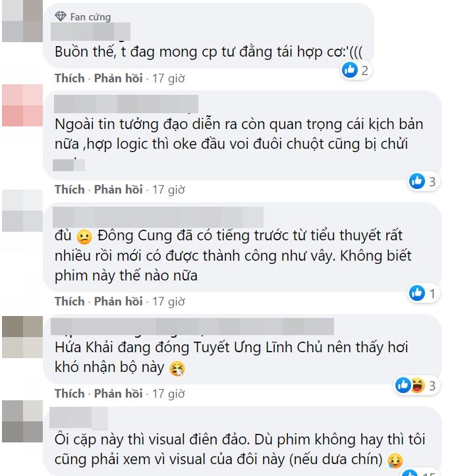Screen dimensions: 452x476
Task: Open the like reactions on the 'Buồn thế' comment
Action: point(355,70)
